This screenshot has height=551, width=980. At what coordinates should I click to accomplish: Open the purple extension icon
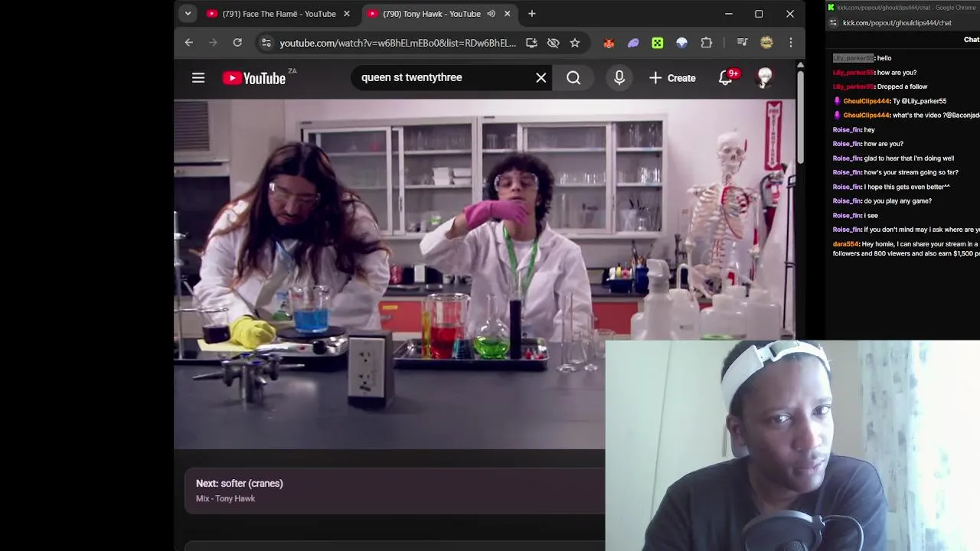point(633,43)
